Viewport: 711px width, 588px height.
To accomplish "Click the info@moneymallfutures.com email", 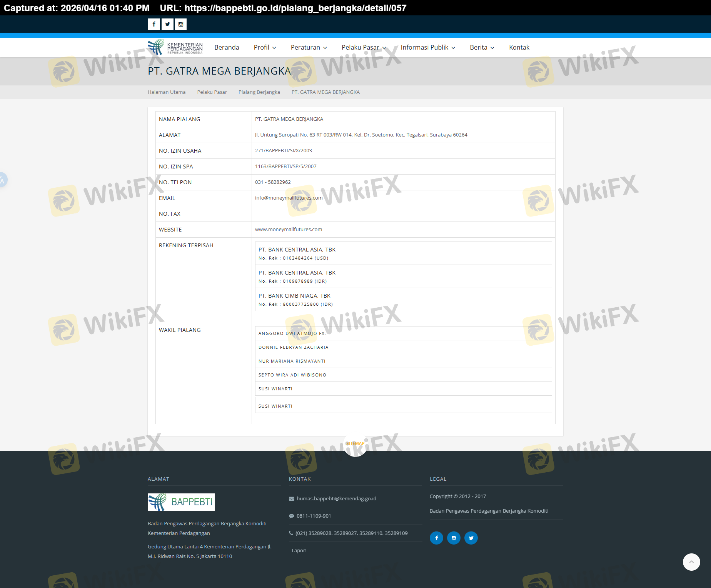I will pos(289,198).
